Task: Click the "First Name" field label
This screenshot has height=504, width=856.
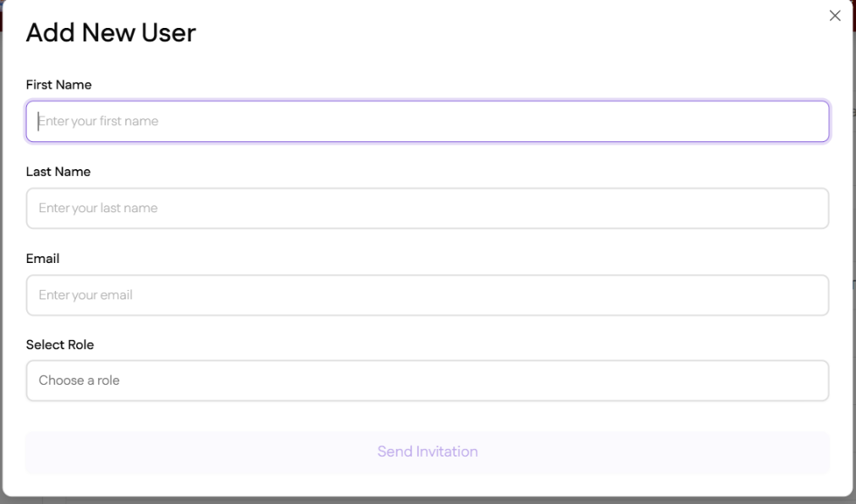Action: point(59,85)
